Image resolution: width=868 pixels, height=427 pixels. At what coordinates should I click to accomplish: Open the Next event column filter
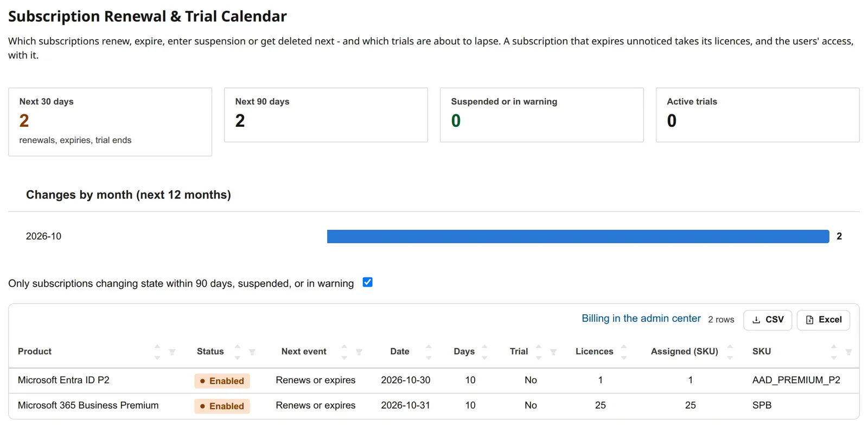359,352
